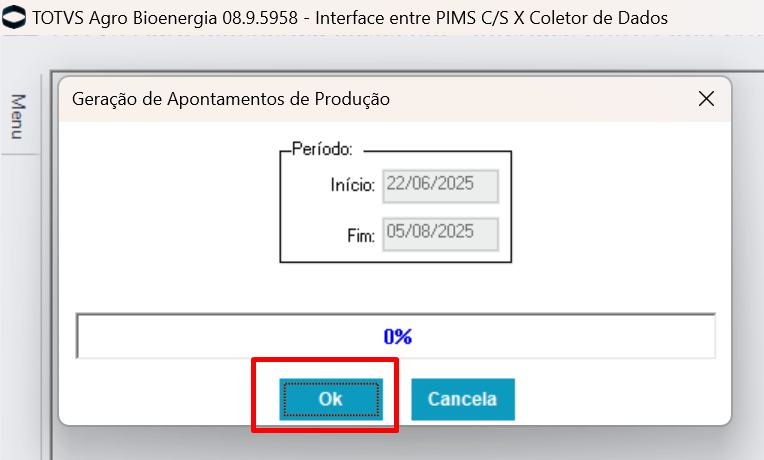Click the 0% progress bar

397,337
